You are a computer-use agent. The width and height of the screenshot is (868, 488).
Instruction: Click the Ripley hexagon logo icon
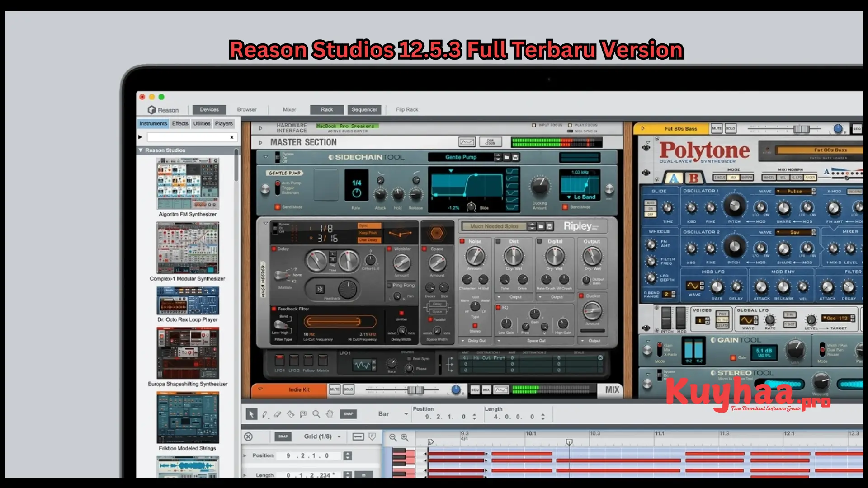click(437, 233)
